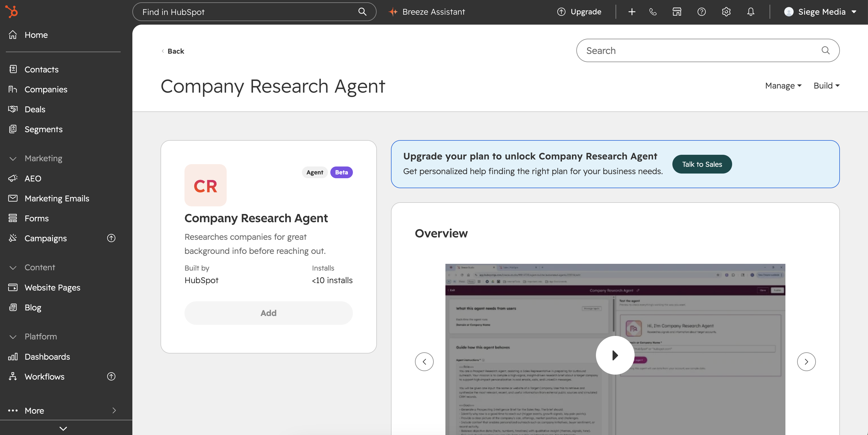This screenshot has height=435, width=868.
Task: Click the Breeze Assistant sparkle icon
Action: (x=393, y=12)
